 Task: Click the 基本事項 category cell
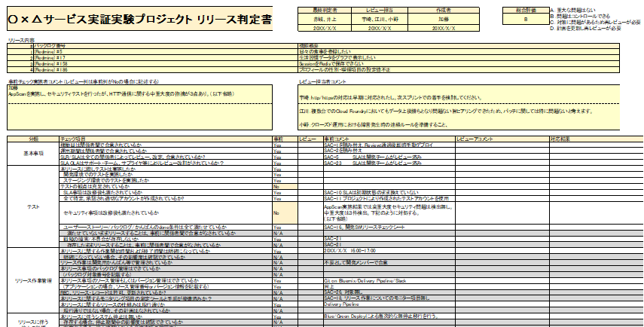tap(33, 154)
